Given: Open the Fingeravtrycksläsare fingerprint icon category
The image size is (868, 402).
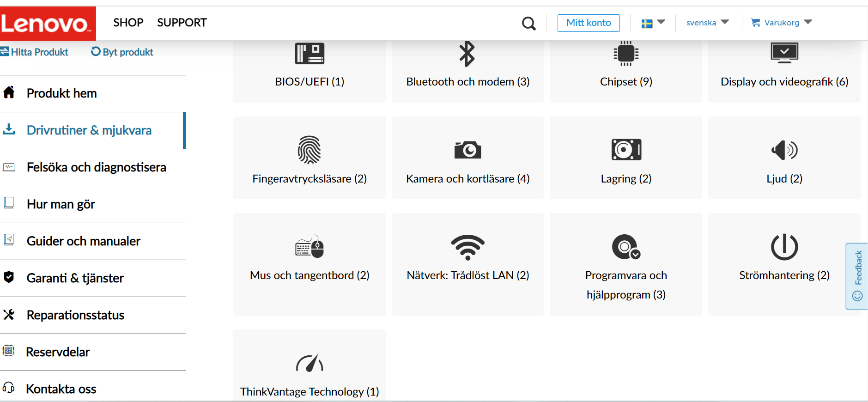Looking at the screenshot, I should [x=310, y=150].
